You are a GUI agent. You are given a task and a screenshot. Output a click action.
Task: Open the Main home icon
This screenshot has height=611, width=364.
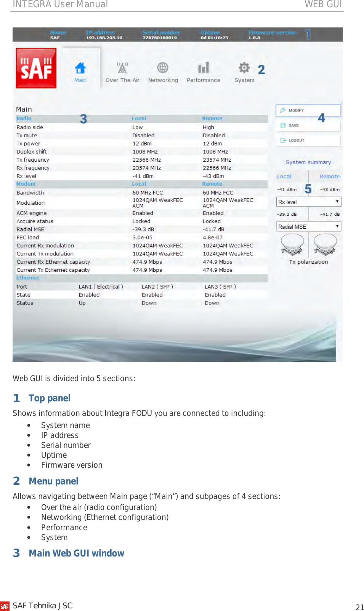(x=80, y=68)
